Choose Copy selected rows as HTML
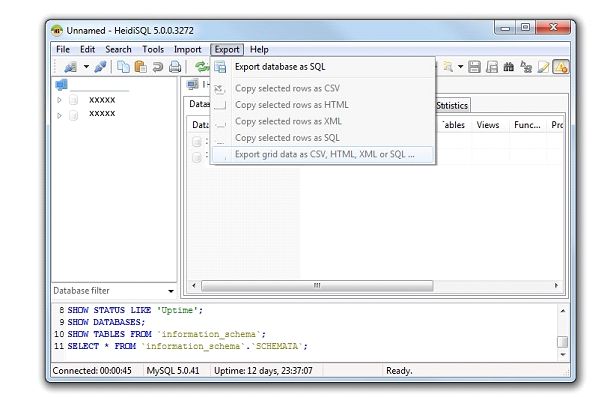Image resolution: width=613 pixels, height=397 pixels. (323, 105)
